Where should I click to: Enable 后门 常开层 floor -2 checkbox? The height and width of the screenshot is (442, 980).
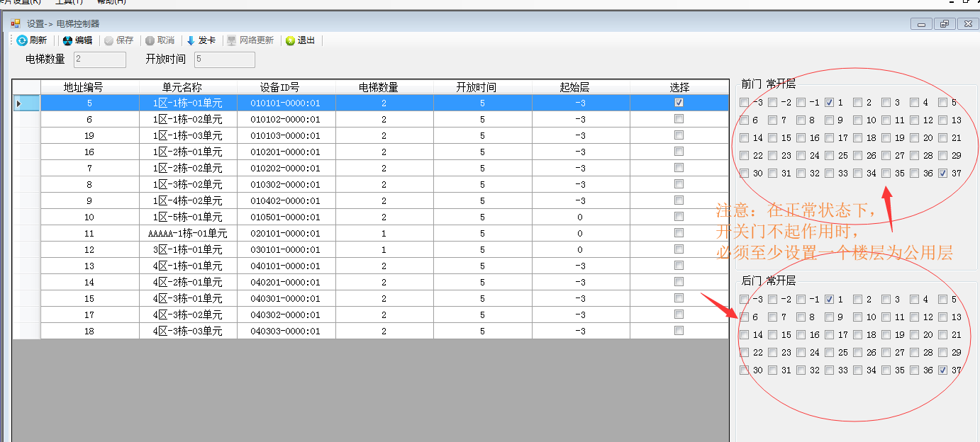(x=772, y=300)
